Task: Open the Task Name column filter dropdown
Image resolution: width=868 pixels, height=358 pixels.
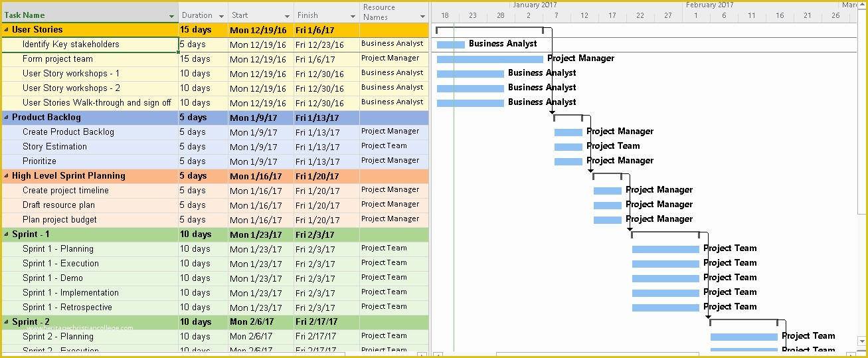Action: pos(172,16)
